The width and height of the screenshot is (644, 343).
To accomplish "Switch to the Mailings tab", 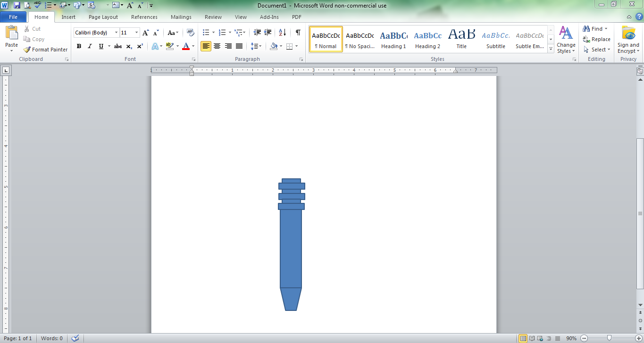I will coord(181,17).
